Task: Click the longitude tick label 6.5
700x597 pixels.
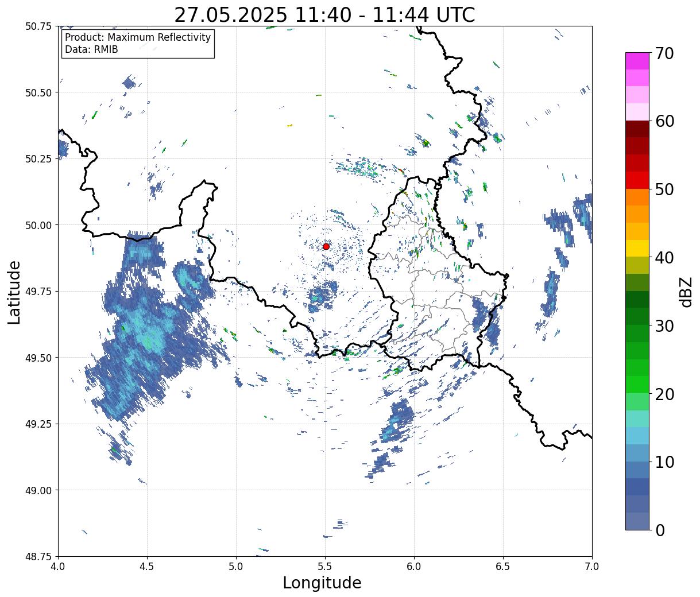Action: [x=503, y=567]
